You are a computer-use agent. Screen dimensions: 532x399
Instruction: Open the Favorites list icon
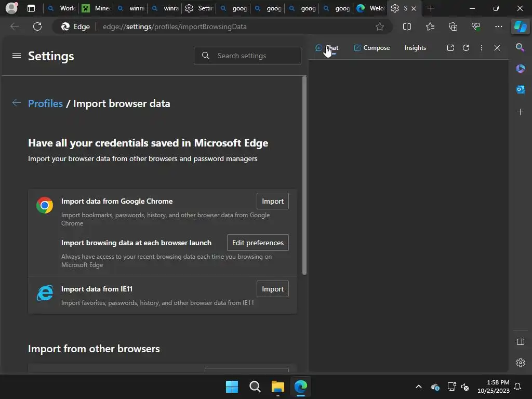point(430,26)
